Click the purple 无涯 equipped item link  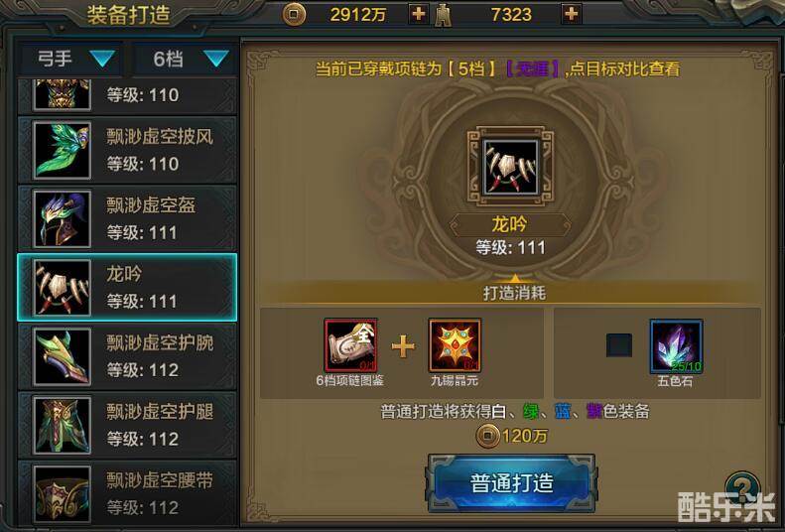pyautogui.click(x=532, y=68)
